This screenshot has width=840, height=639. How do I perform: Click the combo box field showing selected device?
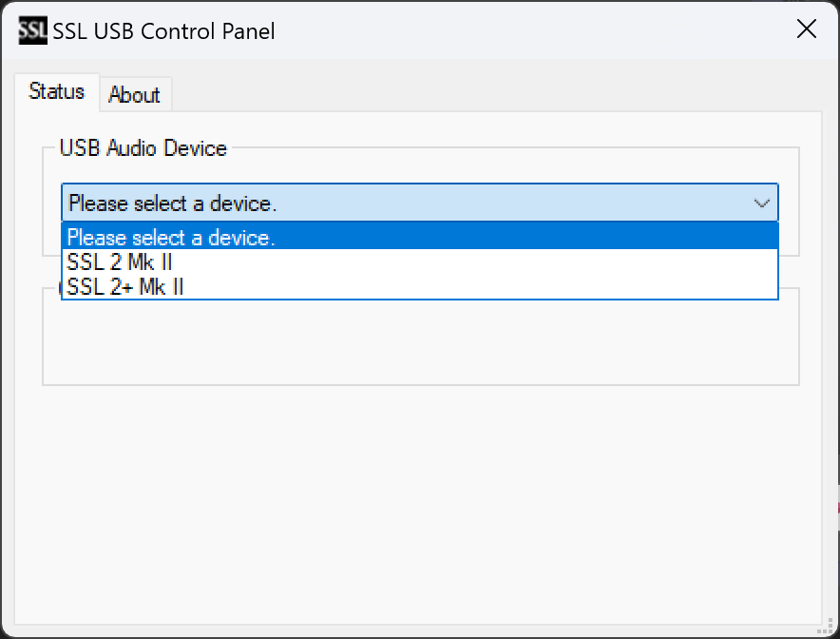(419, 203)
